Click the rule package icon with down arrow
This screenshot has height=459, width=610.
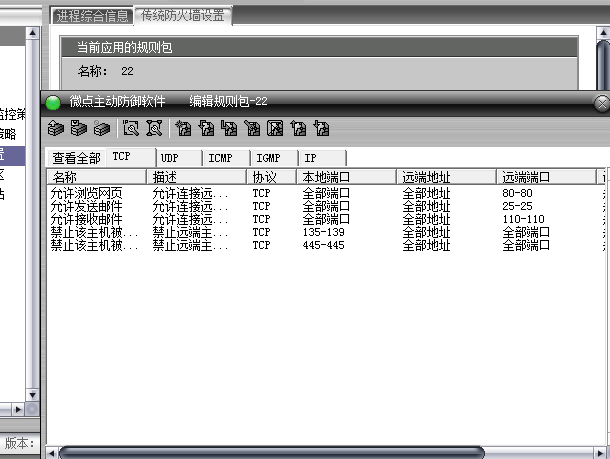(79, 128)
